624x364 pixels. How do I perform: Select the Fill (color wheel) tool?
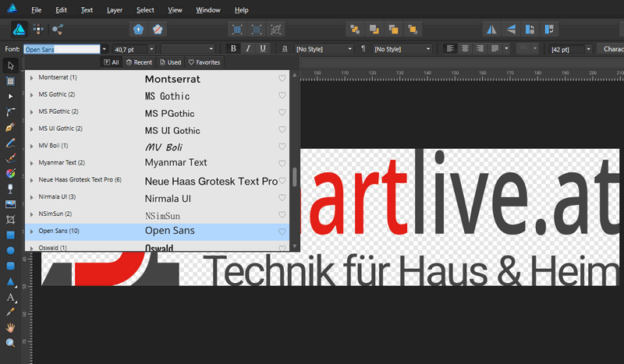[11, 174]
